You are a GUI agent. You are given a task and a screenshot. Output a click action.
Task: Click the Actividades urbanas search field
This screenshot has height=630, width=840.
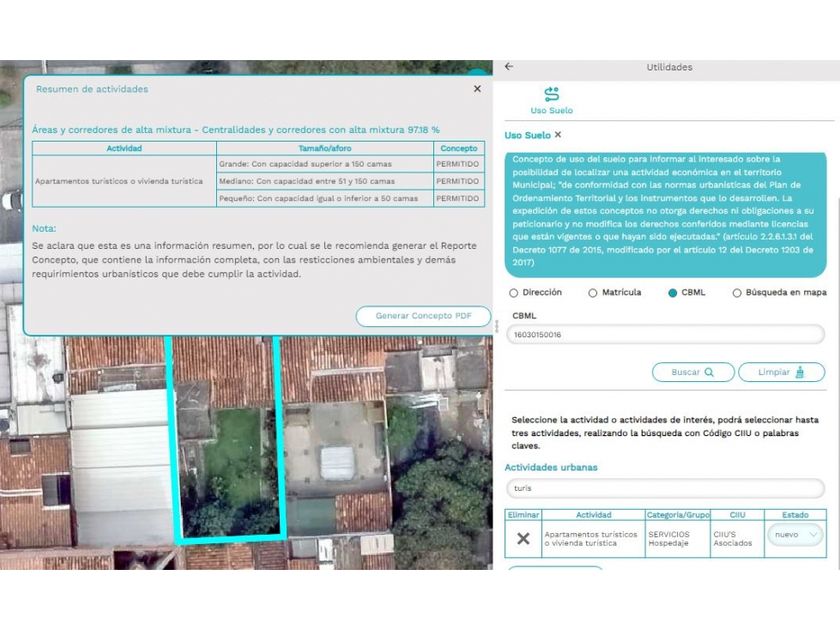pos(664,488)
